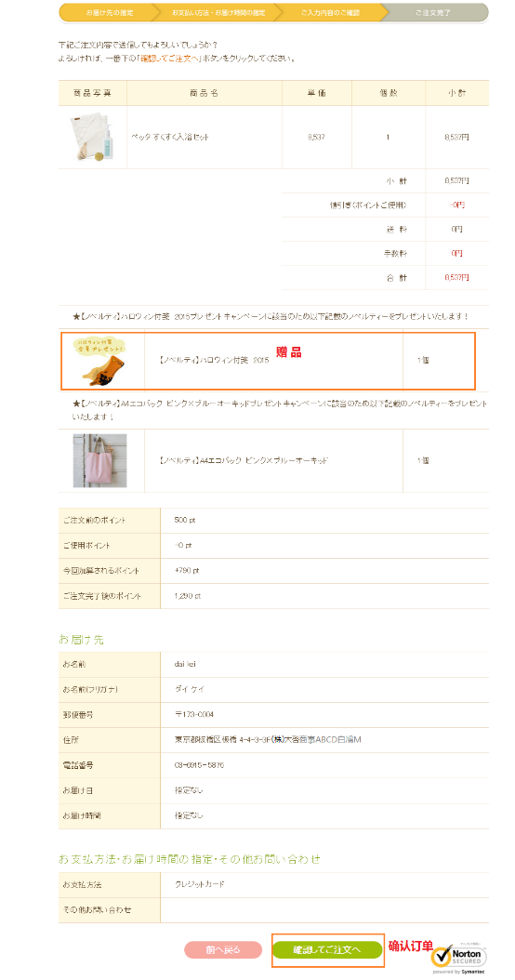515x980 pixels.
Task: Select the お届け先の指定 progress step
Action: point(106,12)
